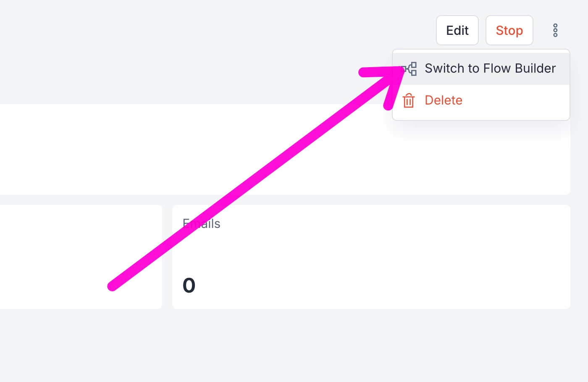Click the gray gap between the stat cards
The image size is (588, 382).
point(167,257)
